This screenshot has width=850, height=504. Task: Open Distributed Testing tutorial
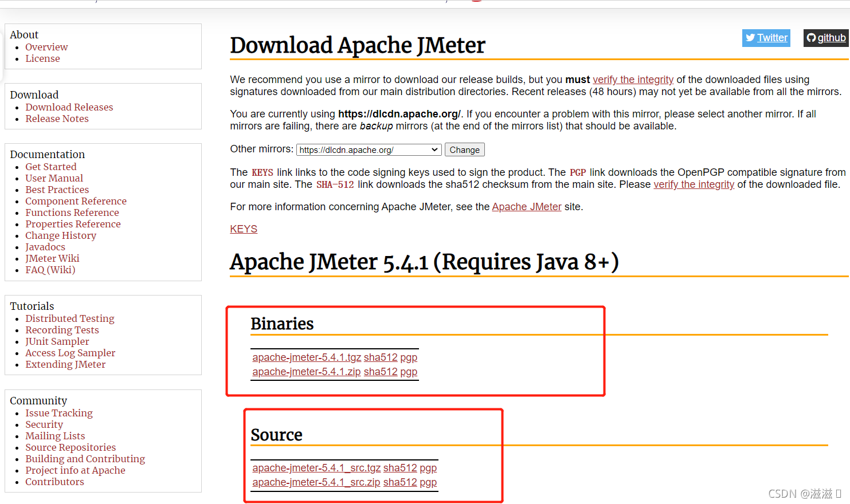pyautogui.click(x=70, y=318)
